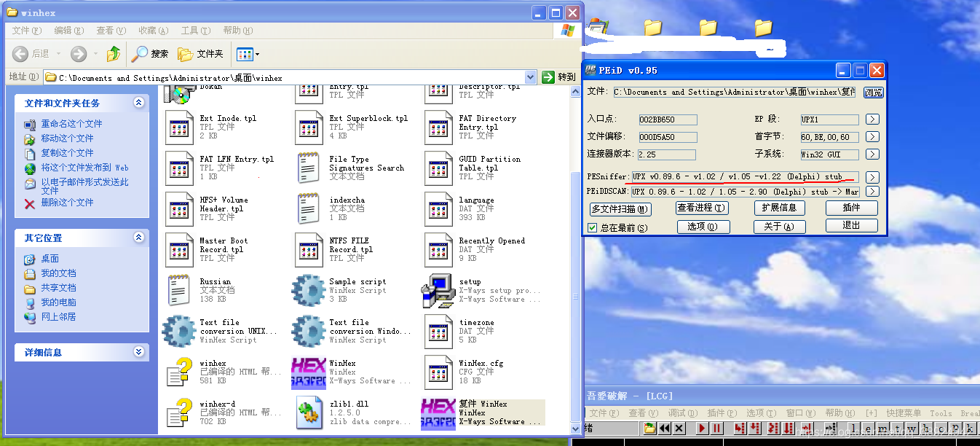This screenshot has width=980, height=446.
Task: Select Russian text document icon
Action: pos(179,290)
